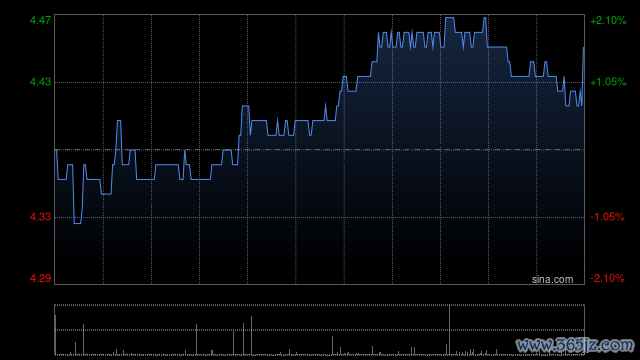Click the 4.33 price axis label
Image resolution: width=640 pixels, height=360 pixels.
point(40,217)
